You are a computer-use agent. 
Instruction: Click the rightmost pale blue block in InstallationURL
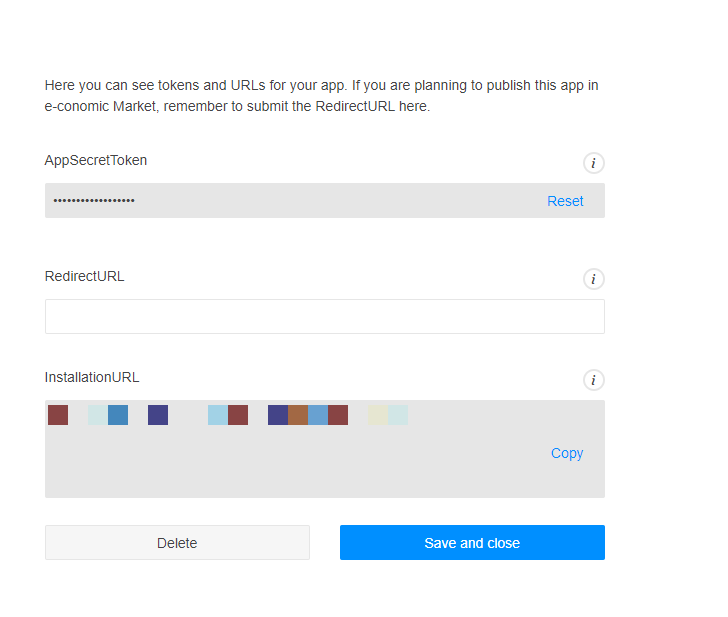(x=398, y=415)
